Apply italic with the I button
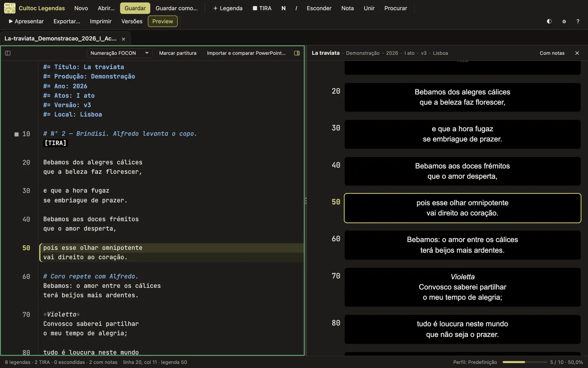Screen dimensions: 588x368 click(296, 8)
